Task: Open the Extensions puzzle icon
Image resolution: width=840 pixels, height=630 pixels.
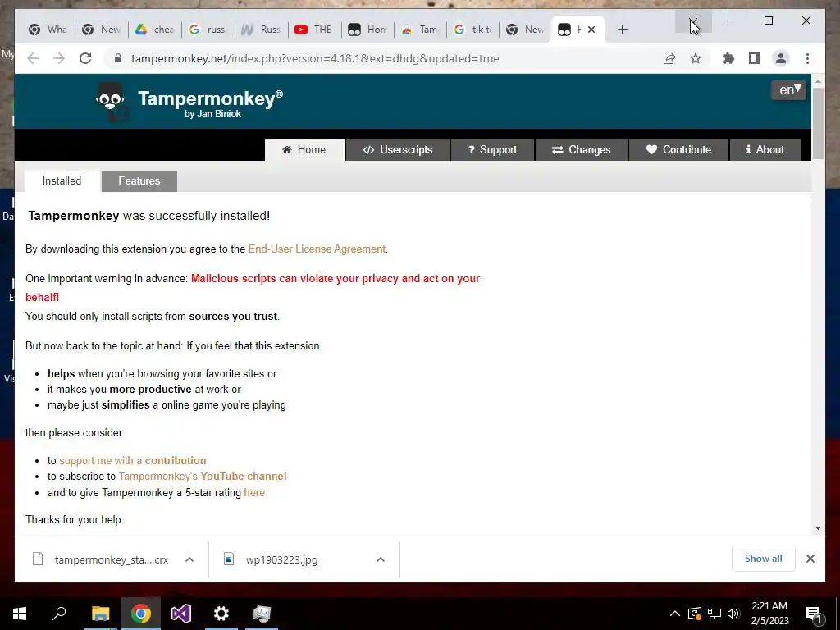Action: coord(728,58)
